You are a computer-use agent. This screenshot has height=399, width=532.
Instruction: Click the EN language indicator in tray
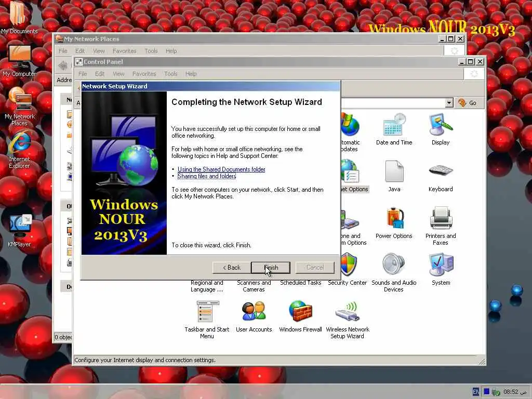(x=476, y=392)
